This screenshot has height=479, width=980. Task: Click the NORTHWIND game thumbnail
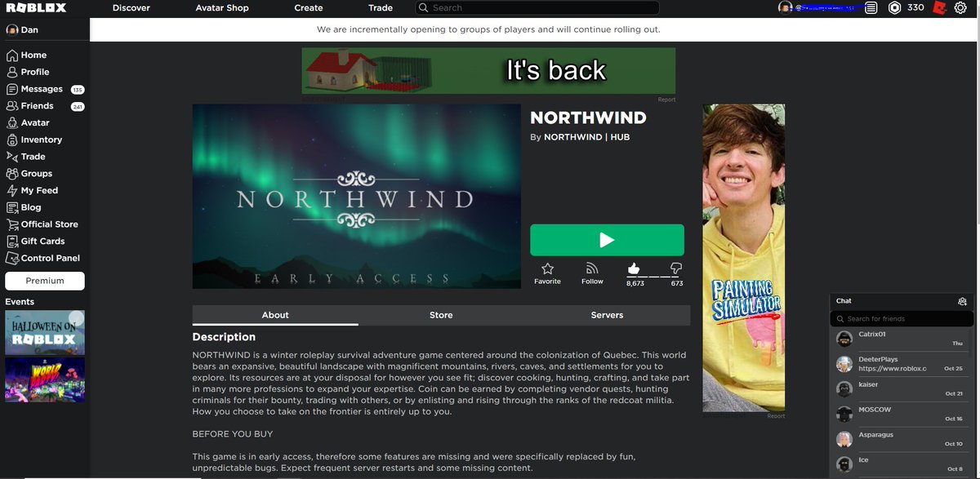coord(357,196)
